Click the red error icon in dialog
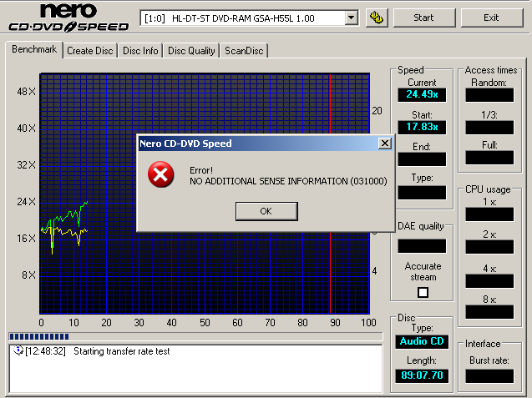This screenshot has height=398, width=532. tap(161, 174)
